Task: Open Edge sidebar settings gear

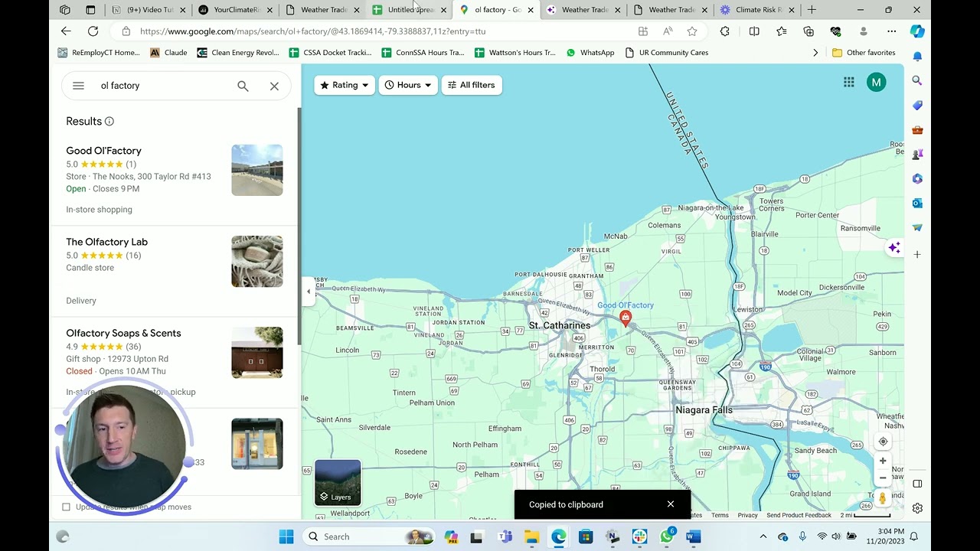Action: (x=917, y=508)
